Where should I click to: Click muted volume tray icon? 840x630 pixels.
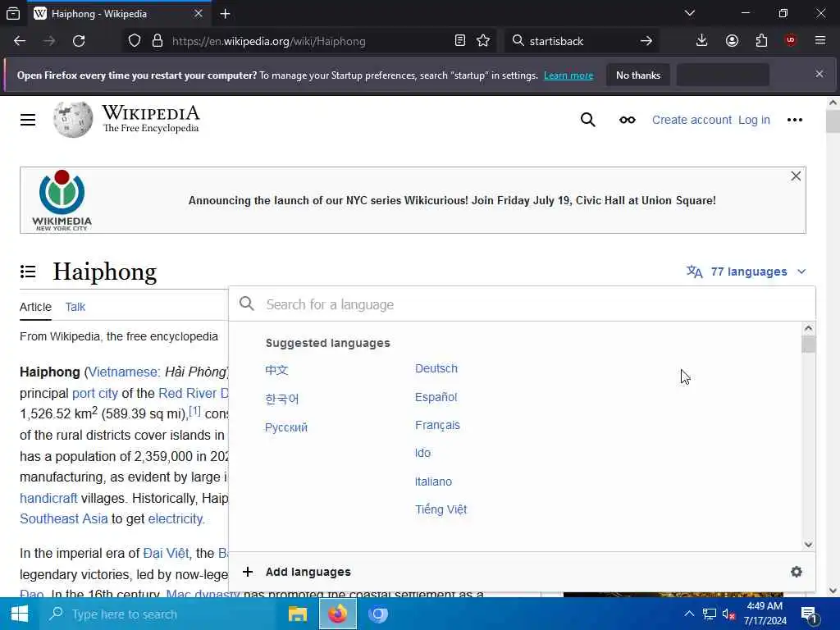(x=728, y=614)
